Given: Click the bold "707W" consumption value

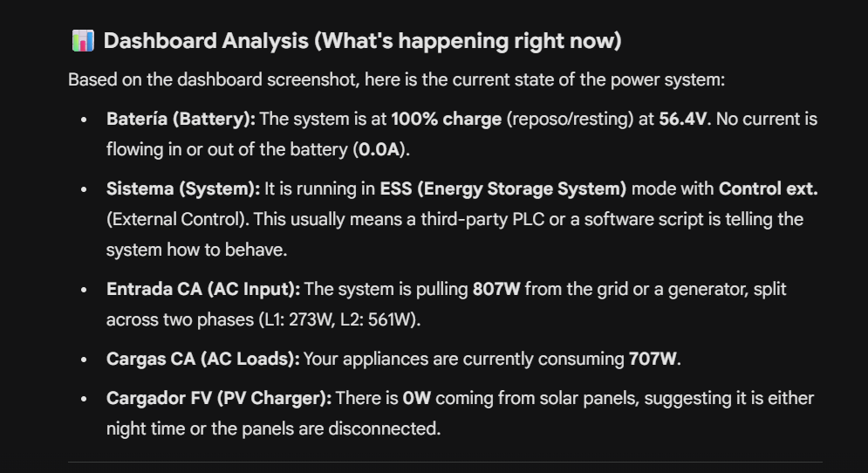Looking at the screenshot, I should [x=652, y=359].
